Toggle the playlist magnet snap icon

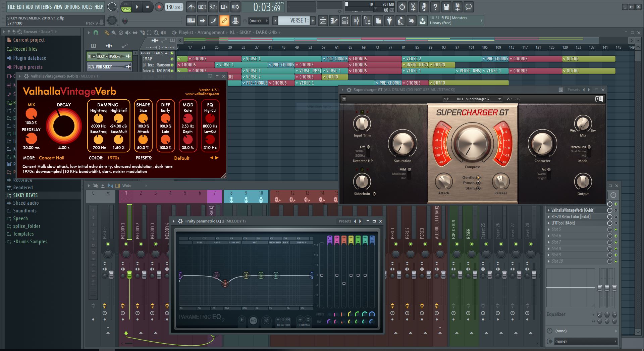(96, 33)
